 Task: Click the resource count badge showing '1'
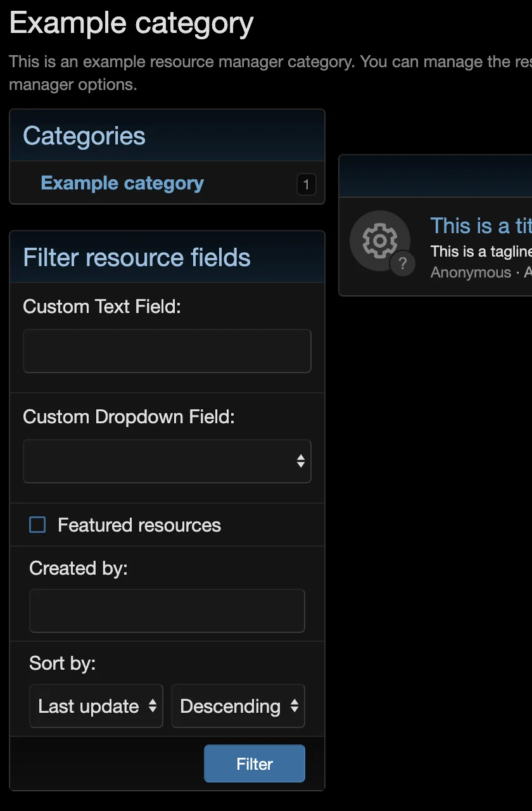point(306,184)
